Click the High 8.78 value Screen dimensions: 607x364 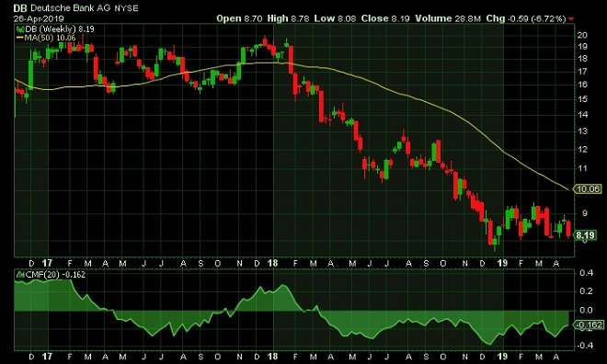pyautogui.click(x=289, y=18)
